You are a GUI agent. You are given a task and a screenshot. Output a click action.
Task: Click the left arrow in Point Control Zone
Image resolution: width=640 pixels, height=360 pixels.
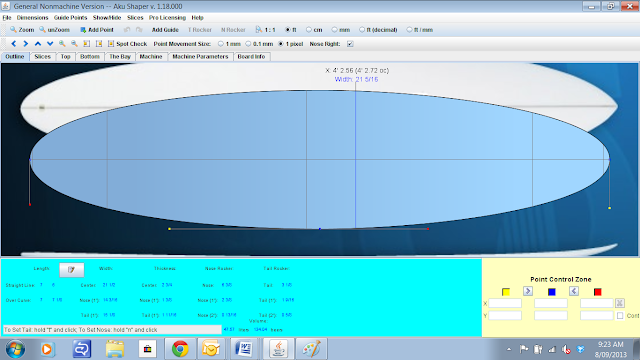click(x=574, y=291)
